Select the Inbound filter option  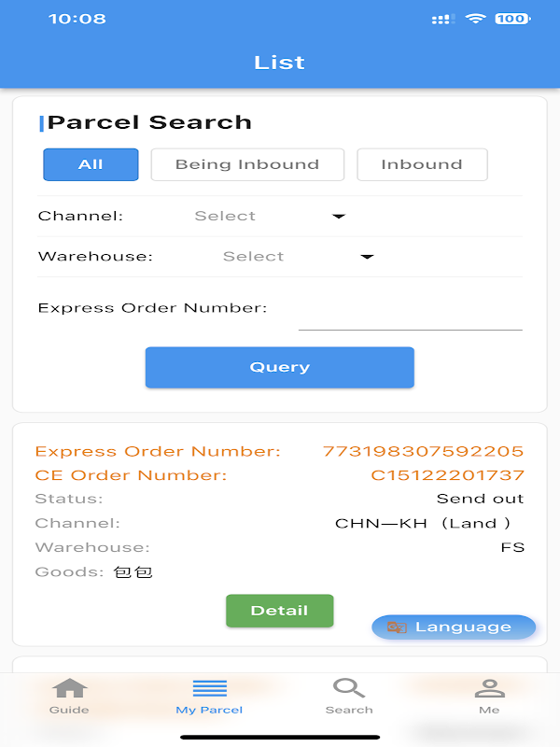coord(422,164)
